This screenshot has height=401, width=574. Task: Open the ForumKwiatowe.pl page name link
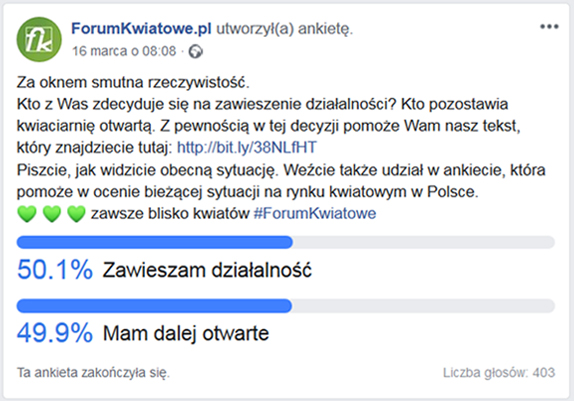pyautogui.click(x=141, y=29)
